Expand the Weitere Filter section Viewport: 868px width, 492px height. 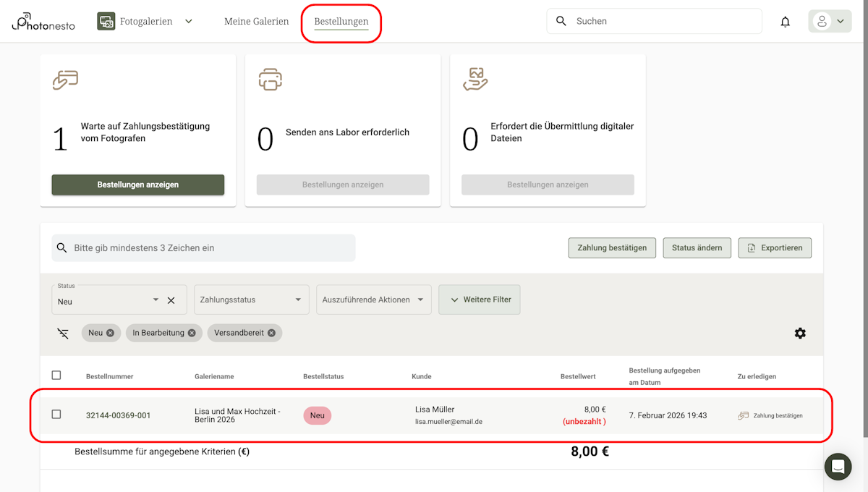[x=479, y=300]
